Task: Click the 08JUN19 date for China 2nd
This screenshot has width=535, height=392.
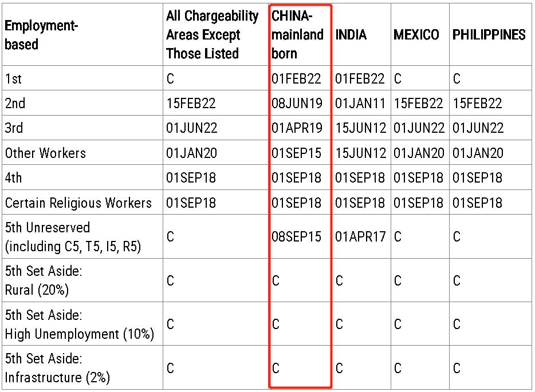Action: click(297, 104)
